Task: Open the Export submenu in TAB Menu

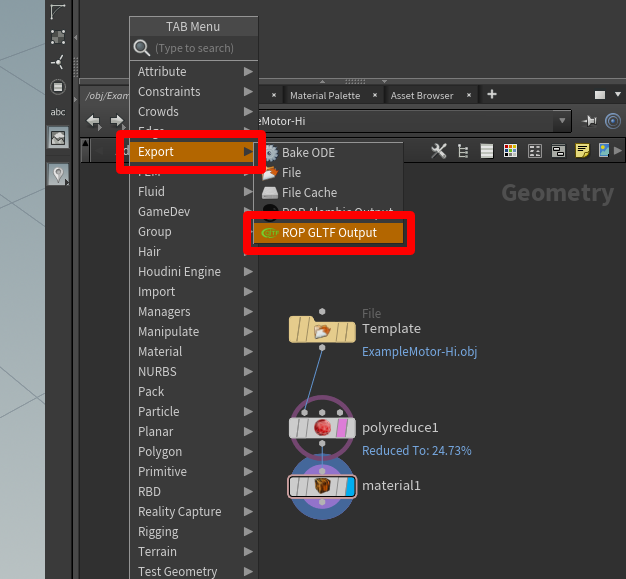Action: pyautogui.click(x=192, y=152)
